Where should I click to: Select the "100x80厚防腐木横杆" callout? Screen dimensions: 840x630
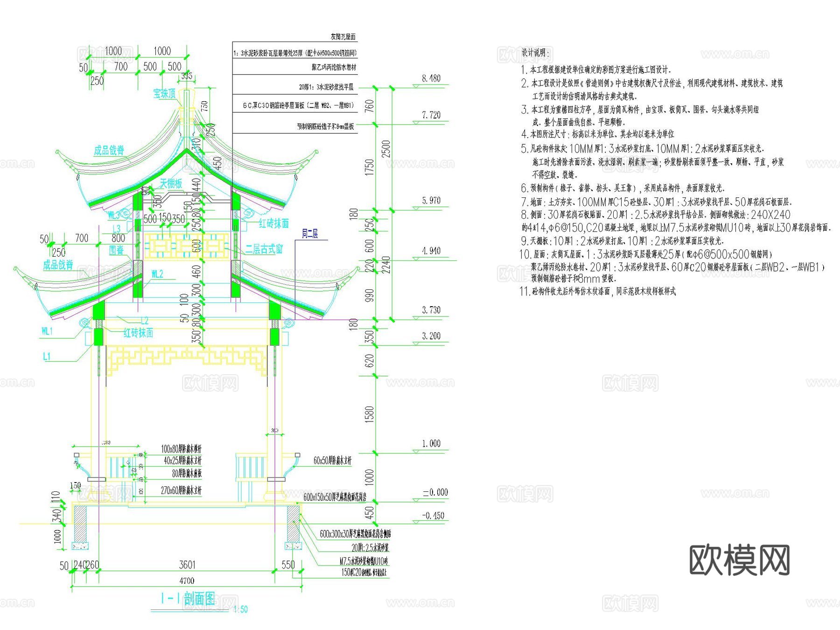181,449
